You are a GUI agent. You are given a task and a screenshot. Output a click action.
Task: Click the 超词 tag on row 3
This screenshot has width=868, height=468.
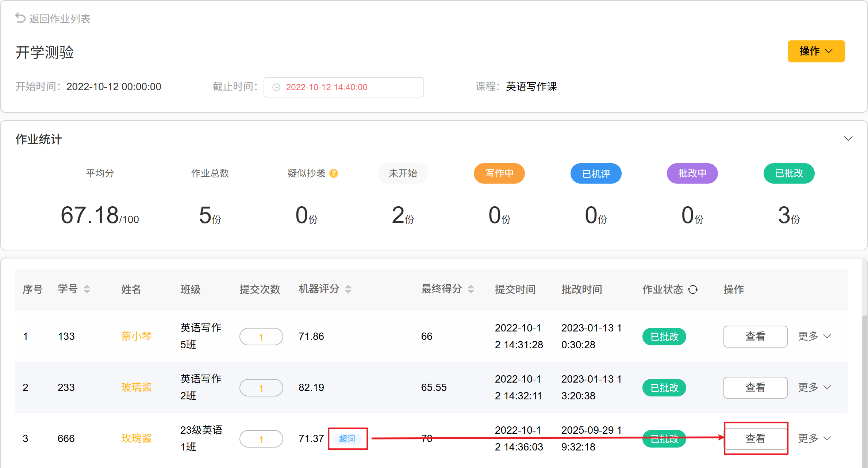347,438
